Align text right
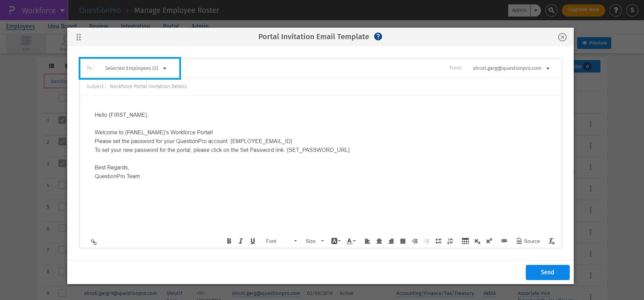 tap(391, 241)
